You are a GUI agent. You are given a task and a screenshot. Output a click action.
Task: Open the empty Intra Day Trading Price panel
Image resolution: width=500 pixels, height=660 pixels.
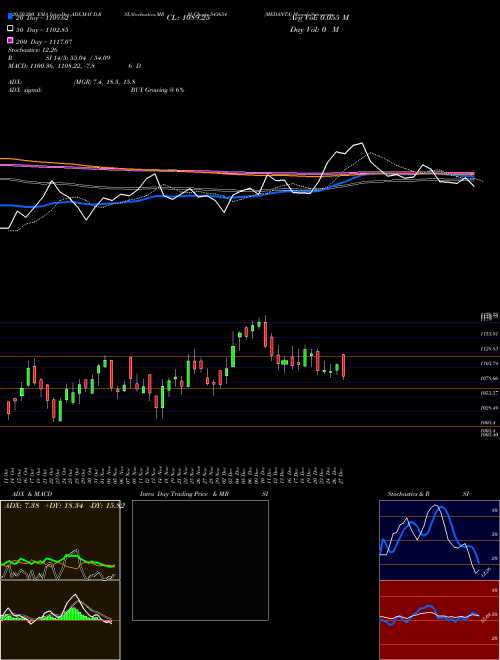tap(200, 560)
